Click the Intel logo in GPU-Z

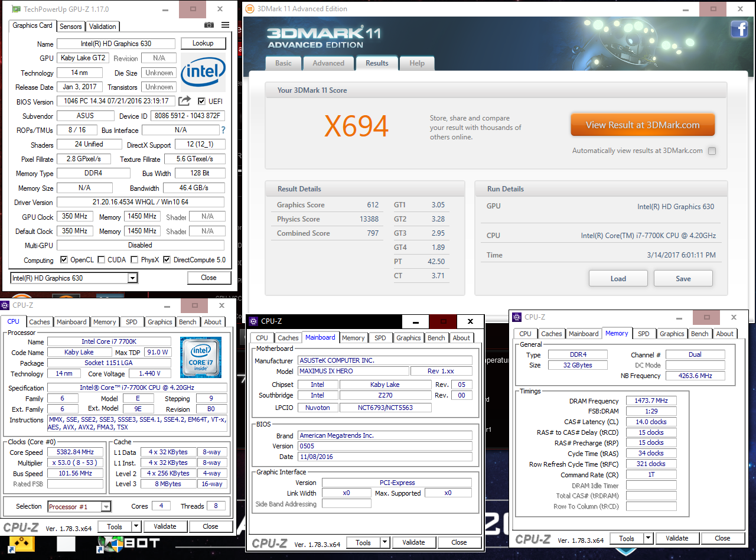pyautogui.click(x=203, y=71)
